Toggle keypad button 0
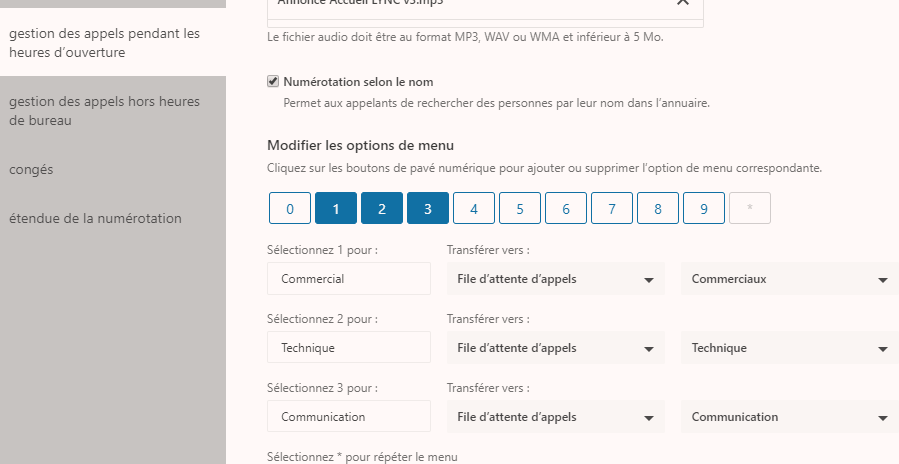 (x=290, y=208)
